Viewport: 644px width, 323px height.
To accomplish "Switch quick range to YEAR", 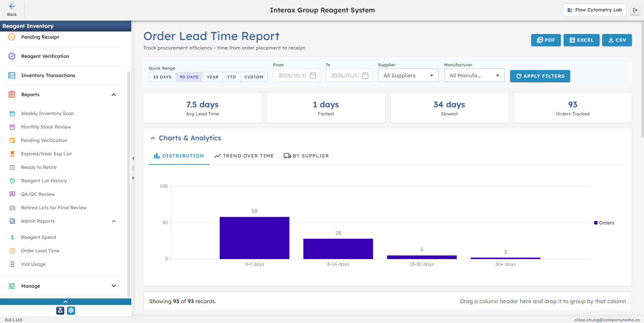I will [212, 77].
